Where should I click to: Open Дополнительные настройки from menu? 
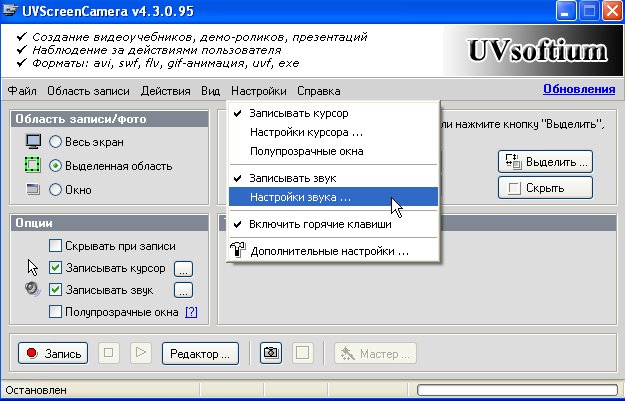(x=333, y=251)
